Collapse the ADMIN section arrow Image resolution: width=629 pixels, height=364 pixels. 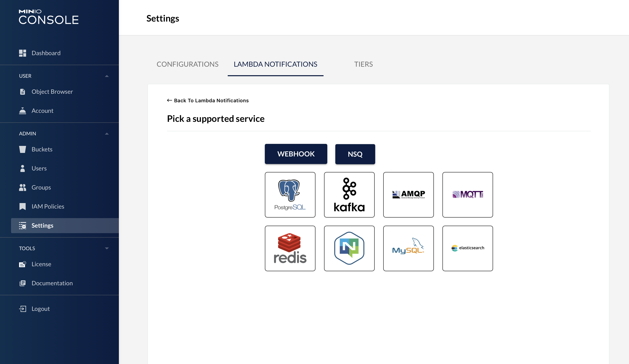click(x=107, y=134)
